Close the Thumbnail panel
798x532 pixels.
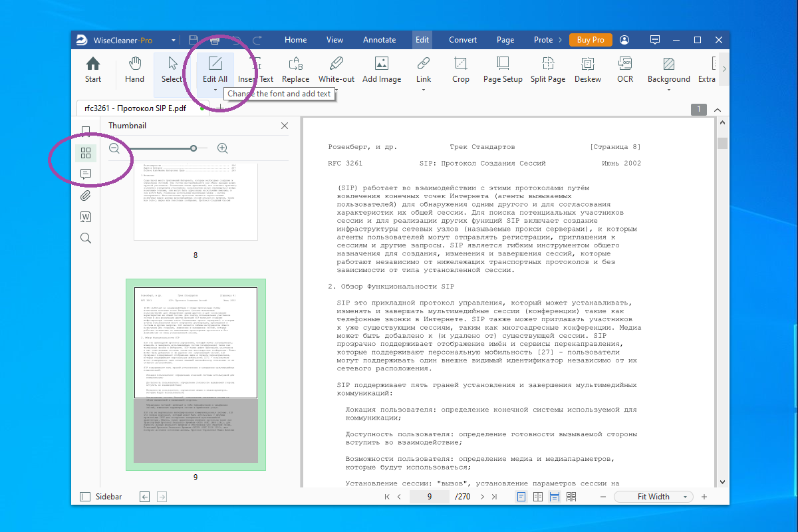285,126
